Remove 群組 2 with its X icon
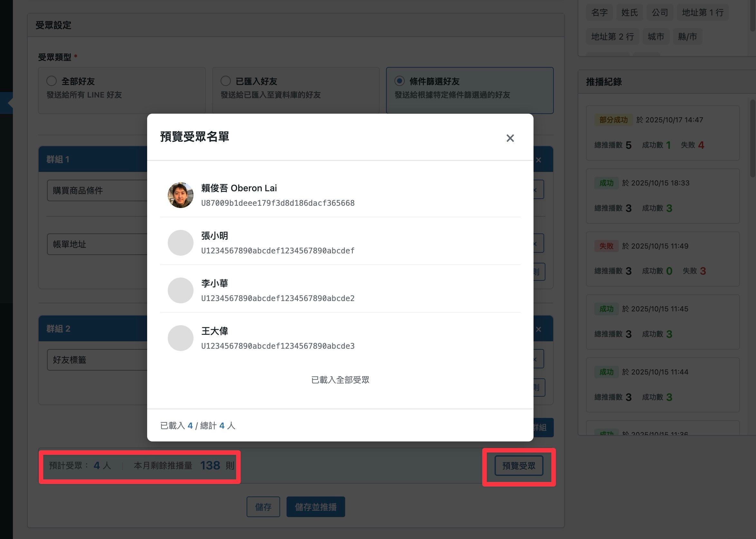The image size is (756, 539). pyautogui.click(x=539, y=329)
